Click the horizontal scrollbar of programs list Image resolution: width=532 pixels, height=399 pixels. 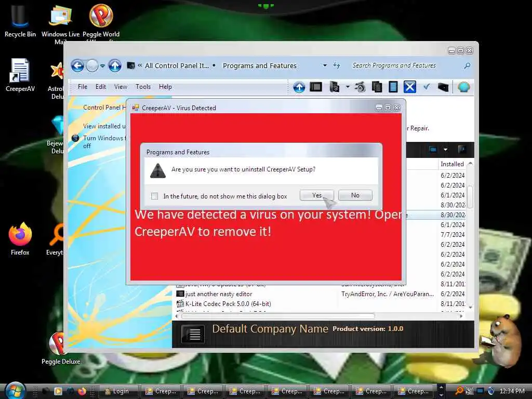277,316
